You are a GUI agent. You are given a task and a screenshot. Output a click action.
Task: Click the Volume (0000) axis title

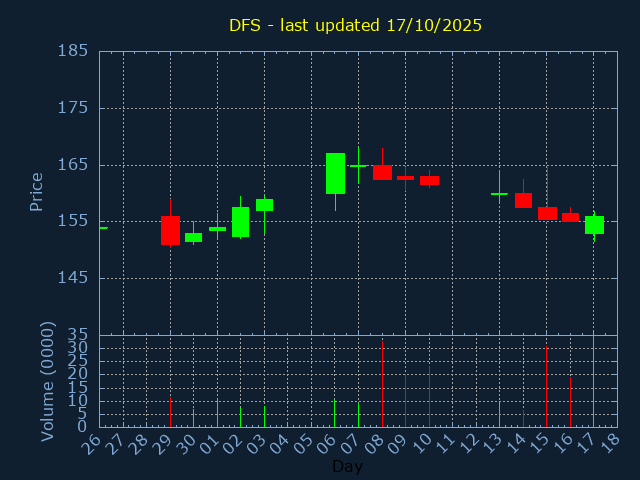(x=47, y=381)
